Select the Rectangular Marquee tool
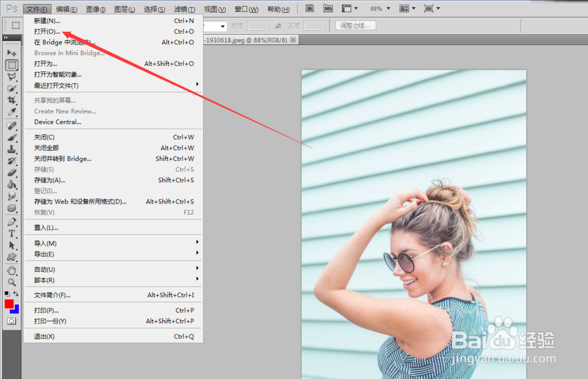The height and width of the screenshot is (379, 588). coord(12,65)
